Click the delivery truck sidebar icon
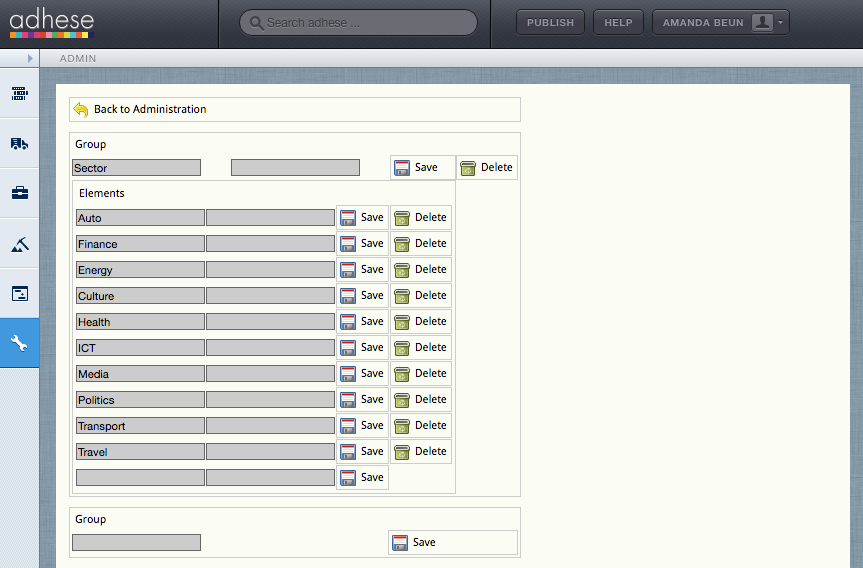863x568 pixels. pyautogui.click(x=19, y=143)
